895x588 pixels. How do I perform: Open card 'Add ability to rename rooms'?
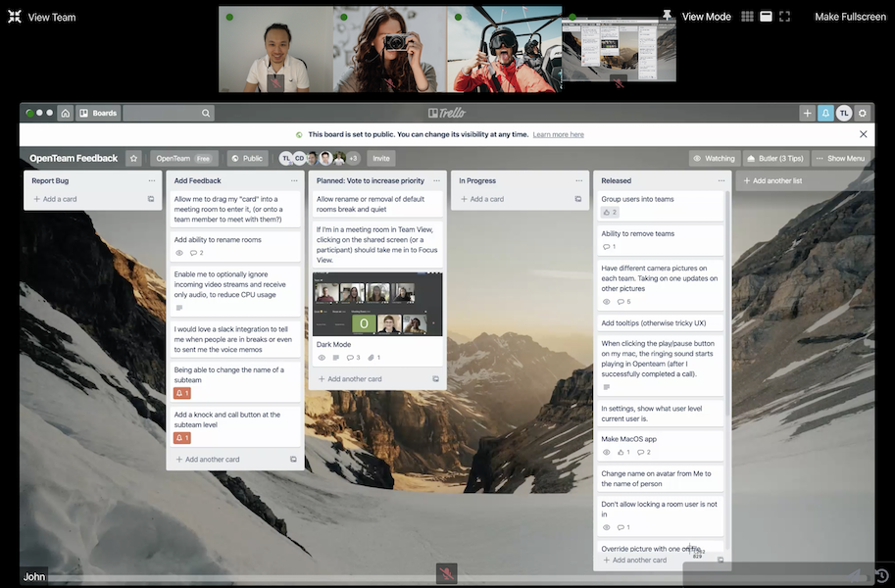point(234,246)
